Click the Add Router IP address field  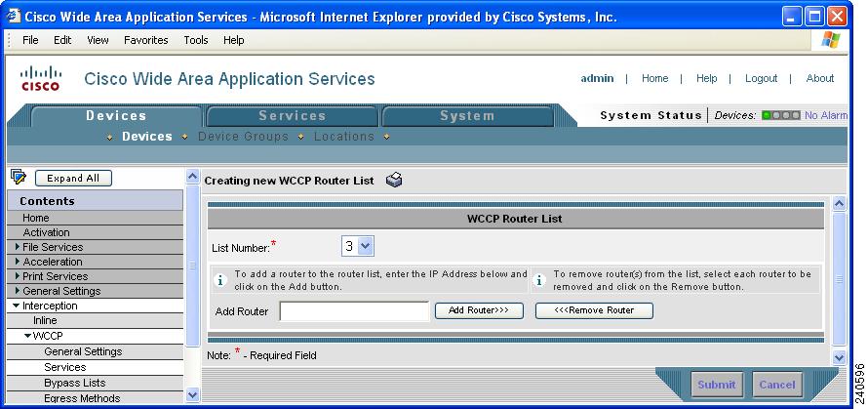[x=354, y=311]
